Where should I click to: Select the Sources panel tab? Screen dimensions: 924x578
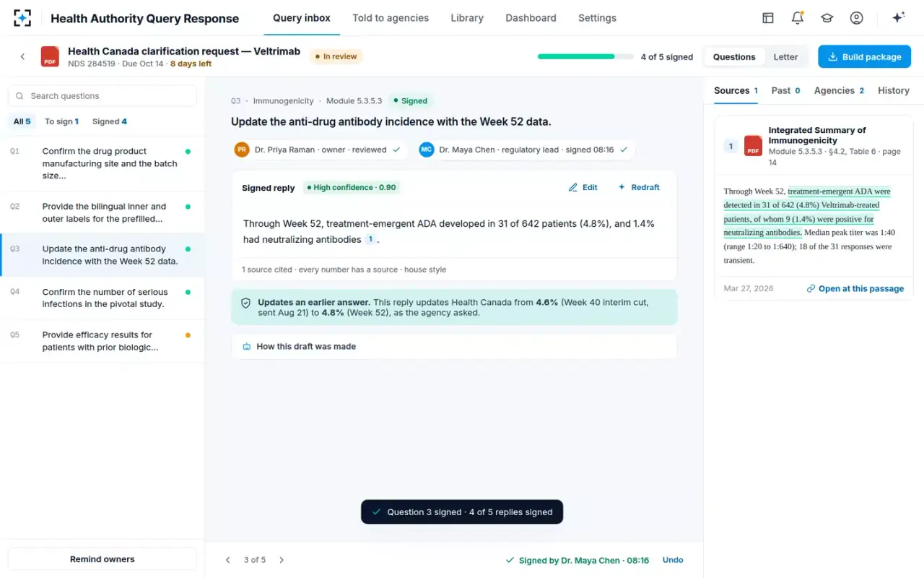click(x=736, y=90)
